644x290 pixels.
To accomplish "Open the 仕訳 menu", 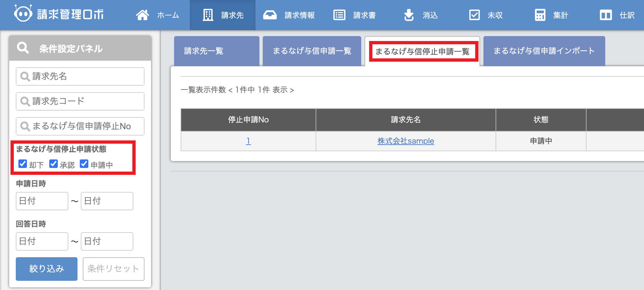I will coord(617,15).
